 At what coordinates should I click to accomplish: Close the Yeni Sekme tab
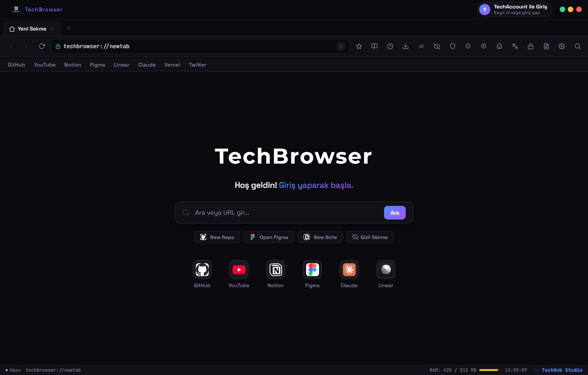(52, 29)
